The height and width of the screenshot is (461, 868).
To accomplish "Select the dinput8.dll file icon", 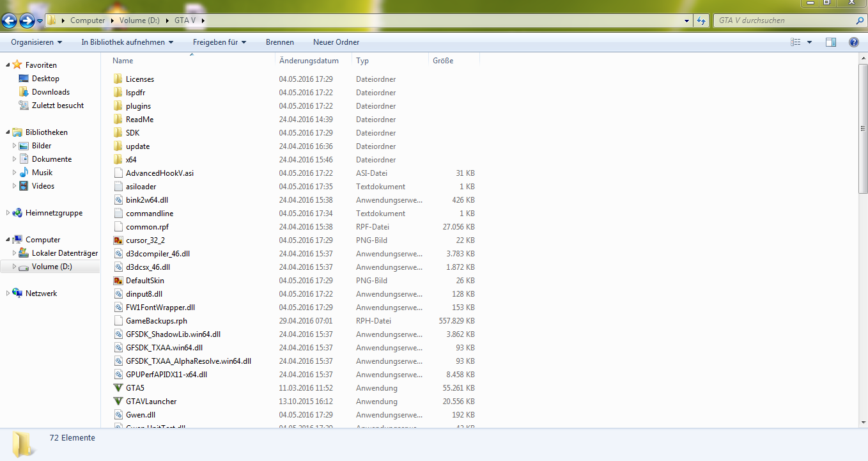I will tap(118, 294).
